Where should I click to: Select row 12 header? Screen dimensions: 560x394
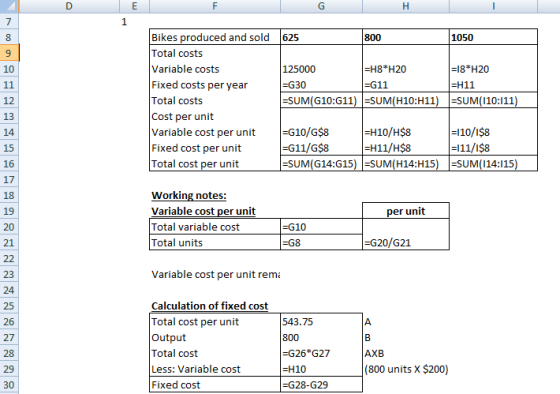click(x=9, y=100)
